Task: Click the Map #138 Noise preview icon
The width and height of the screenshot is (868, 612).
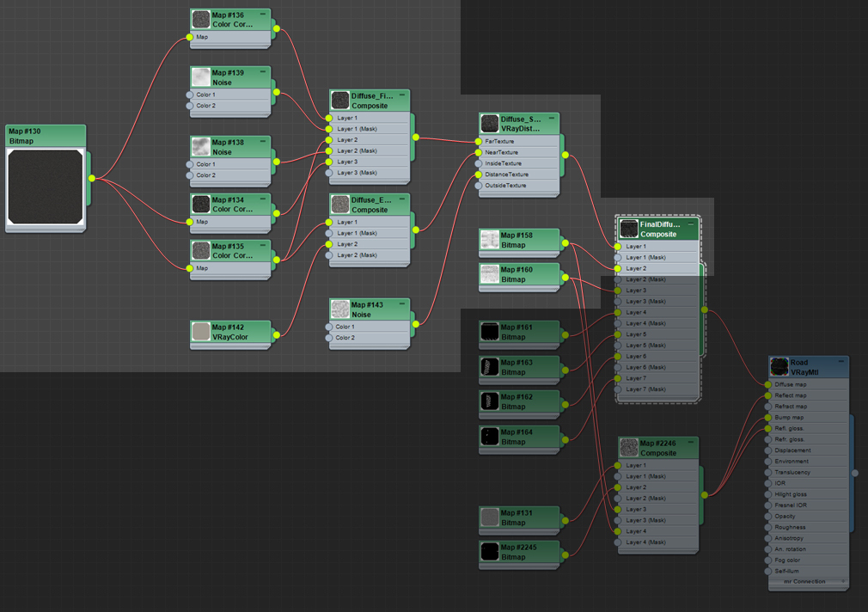Action: tap(200, 147)
